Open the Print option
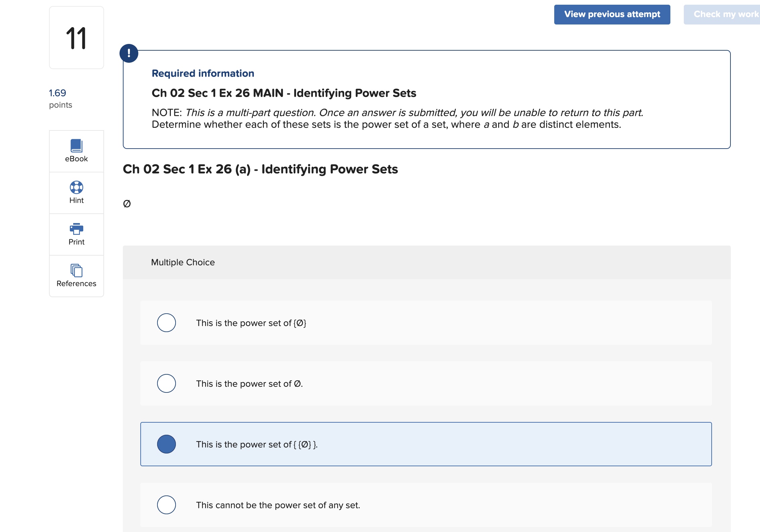Viewport: 760px width, 532px height. [x=76, y=234]
